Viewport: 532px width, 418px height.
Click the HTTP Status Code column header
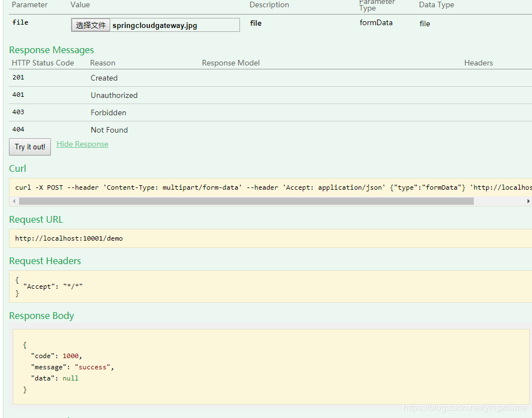click(x=43, y=63)
